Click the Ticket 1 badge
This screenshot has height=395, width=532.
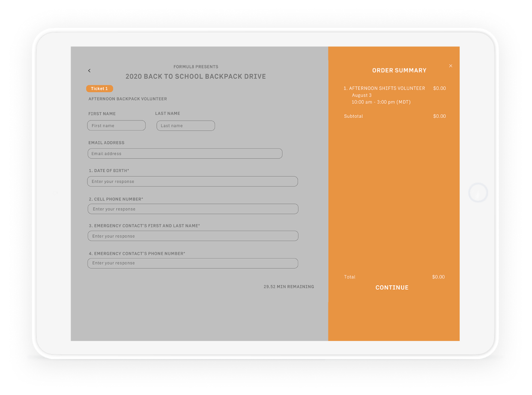point(99,89)
